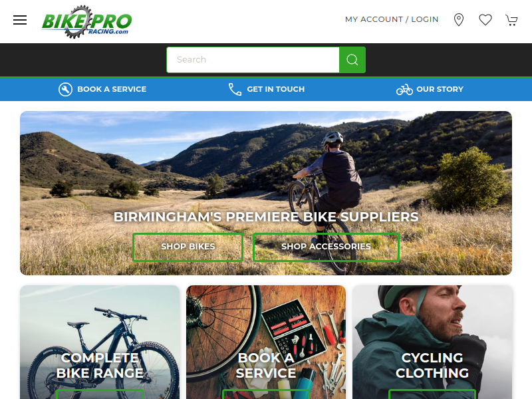532x399 pixels.
Task: Focus the Search input field
Action: point(253,60)
